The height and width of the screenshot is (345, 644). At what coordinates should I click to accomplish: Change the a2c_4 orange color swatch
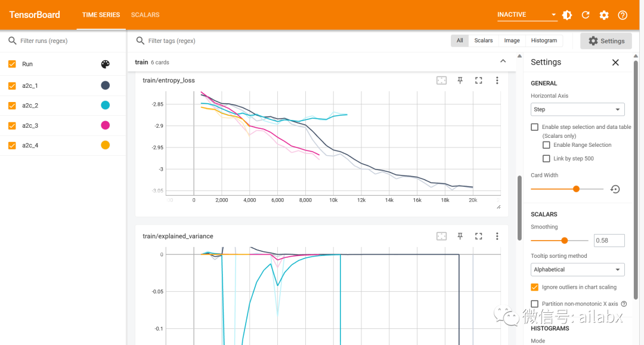[x=105, y=145]
